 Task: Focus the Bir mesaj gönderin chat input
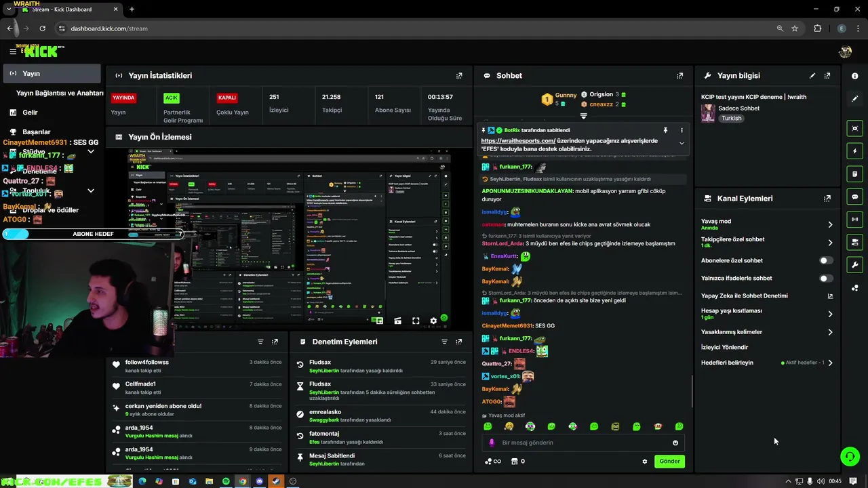click(x=583, y=443)
